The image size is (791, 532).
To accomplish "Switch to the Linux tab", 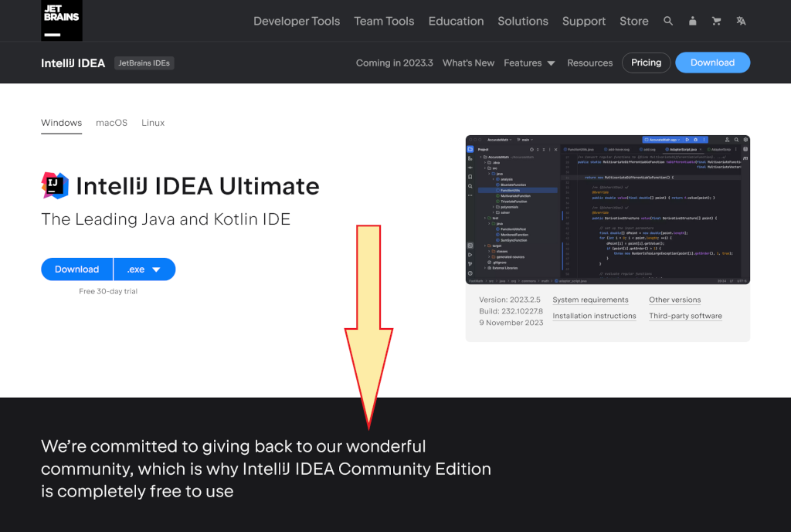I will pos(153,123).
